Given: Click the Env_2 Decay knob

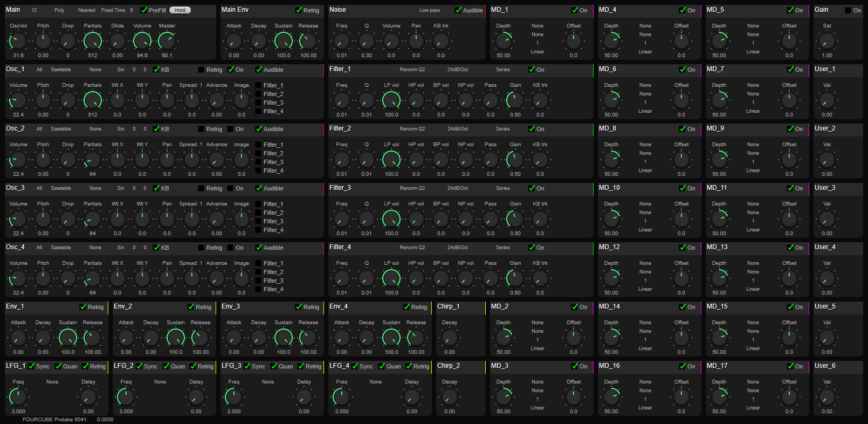Looking at the screenshot, I should tap(151, 337).
